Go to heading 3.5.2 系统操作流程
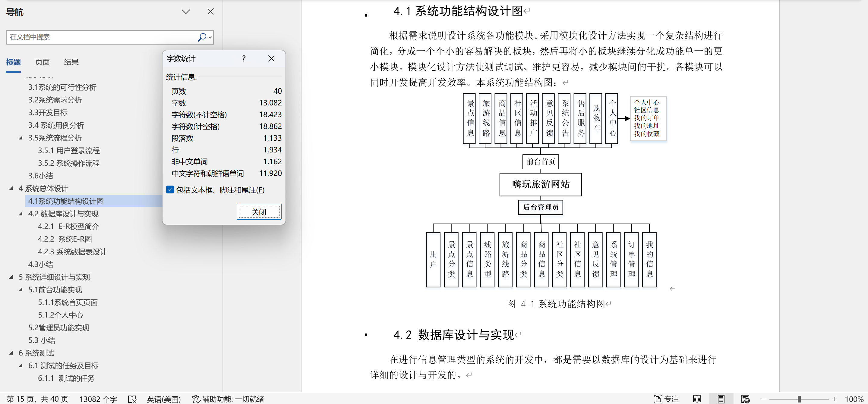The height and width of the screenshot is (404, 868). tap(69, 163)
